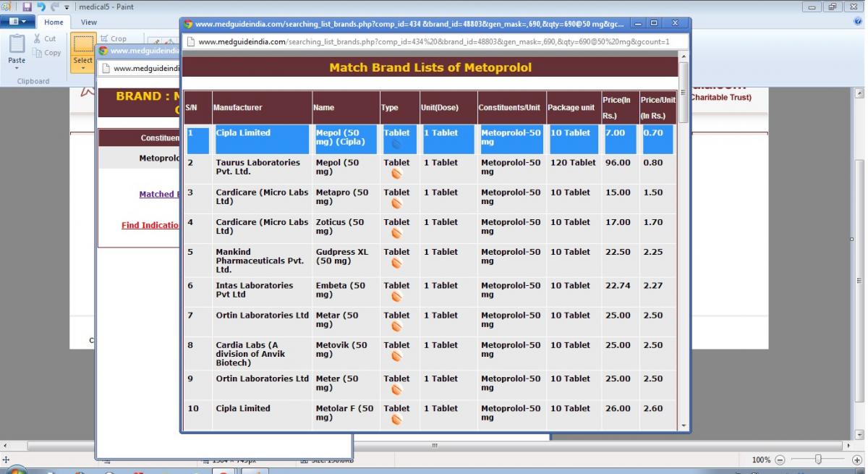Screen dimensions: 868x474
Task: Click the Cut scissors tool
Action: (x=45, y=38)
